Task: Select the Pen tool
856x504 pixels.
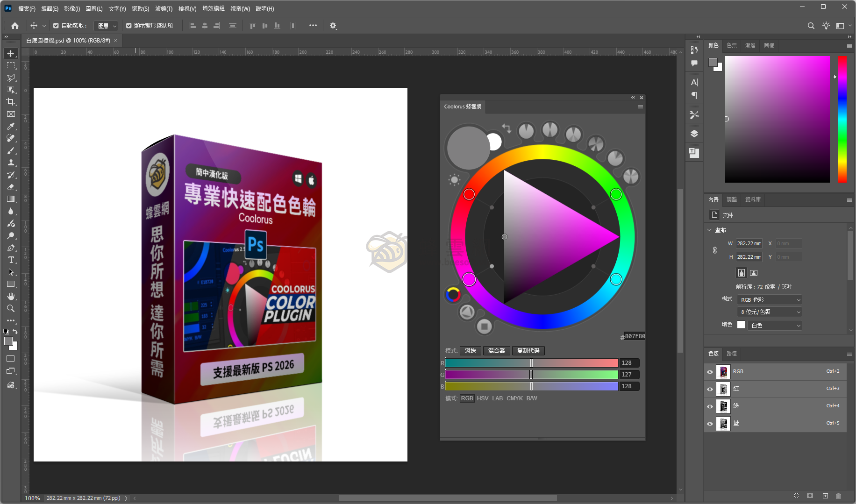Action: [11, 248]
